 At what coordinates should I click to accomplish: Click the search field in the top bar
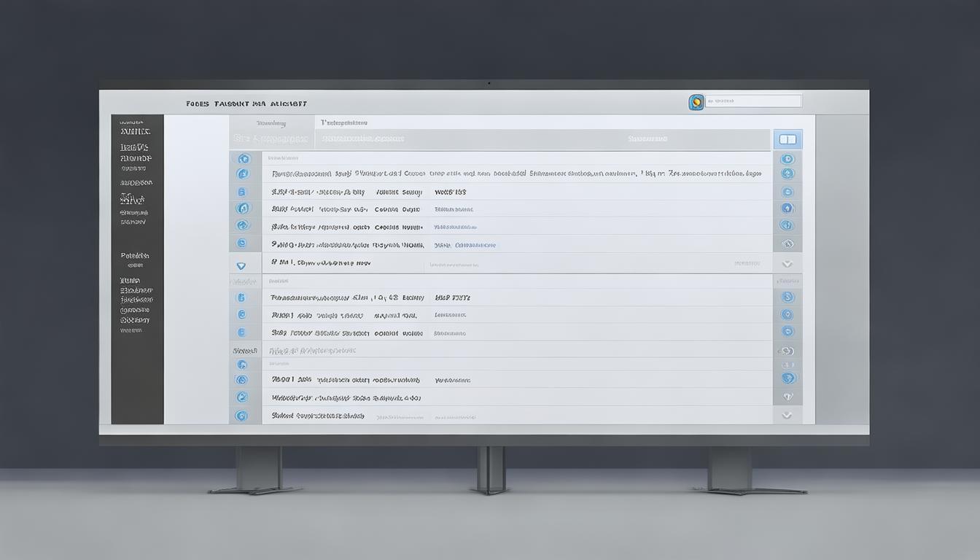tap(754, 101)
